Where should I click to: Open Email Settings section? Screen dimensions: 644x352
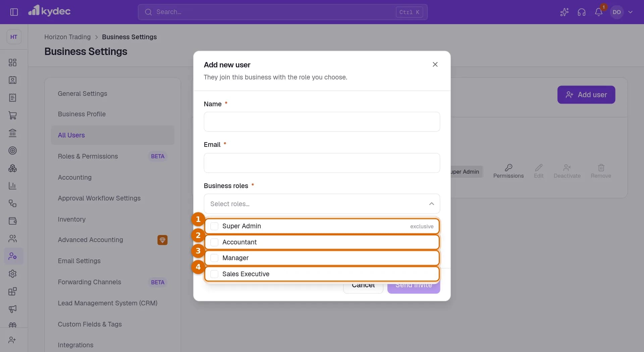(113, 261)
